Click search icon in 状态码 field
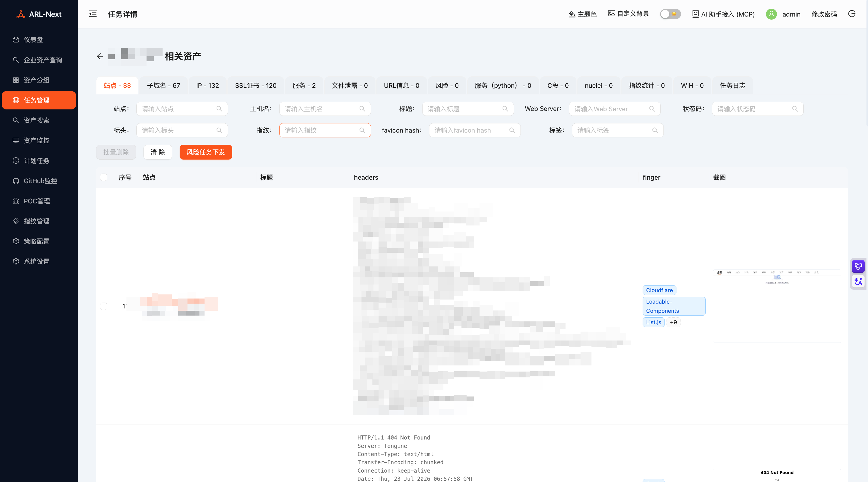 point(795,109)
